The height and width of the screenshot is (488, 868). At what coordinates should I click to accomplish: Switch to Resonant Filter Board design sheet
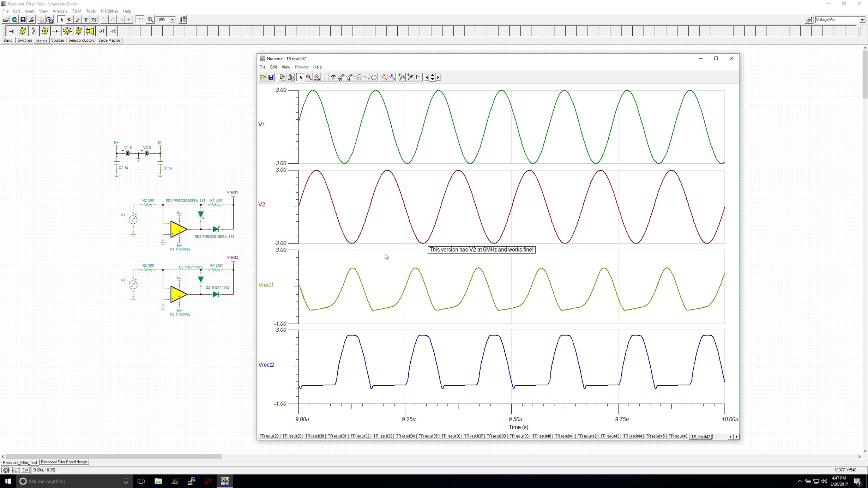coord(64,462)
